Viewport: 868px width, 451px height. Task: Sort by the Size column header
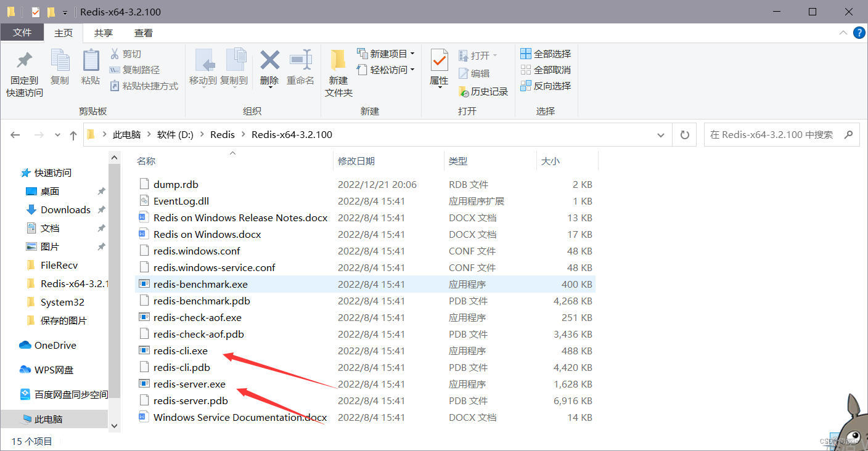567,161
